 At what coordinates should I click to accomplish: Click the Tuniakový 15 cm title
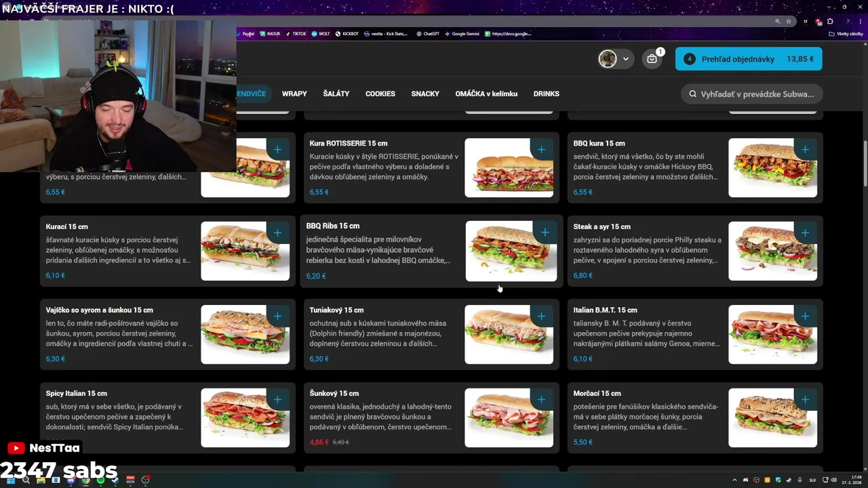click(x=336, y=310)
